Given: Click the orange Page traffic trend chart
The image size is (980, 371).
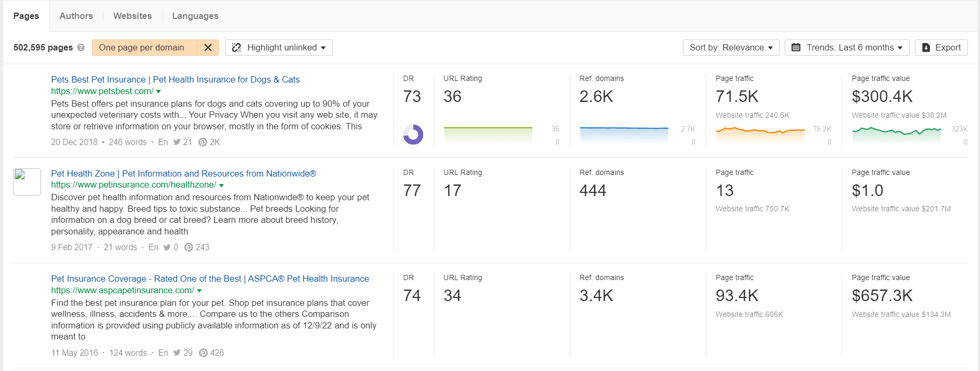Looking at the screenshot, I should (760, 135).
